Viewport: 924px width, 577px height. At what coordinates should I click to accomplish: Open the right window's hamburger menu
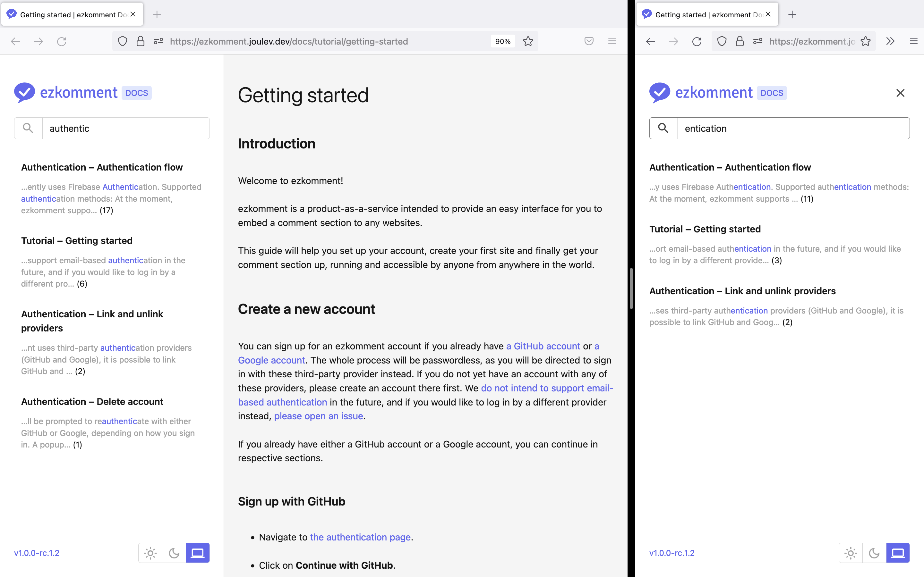(x=914, y=41)
